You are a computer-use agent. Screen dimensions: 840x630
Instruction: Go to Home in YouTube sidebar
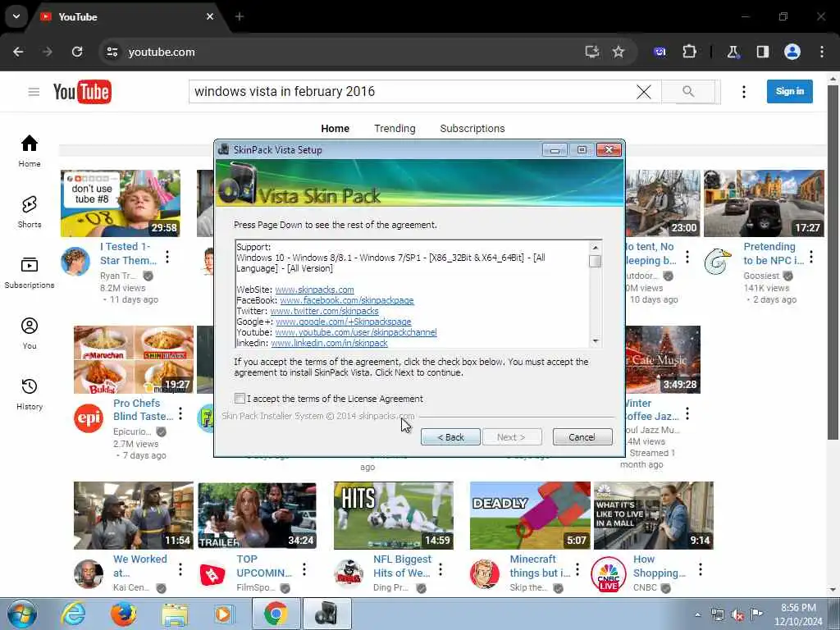tap(30, 151)
